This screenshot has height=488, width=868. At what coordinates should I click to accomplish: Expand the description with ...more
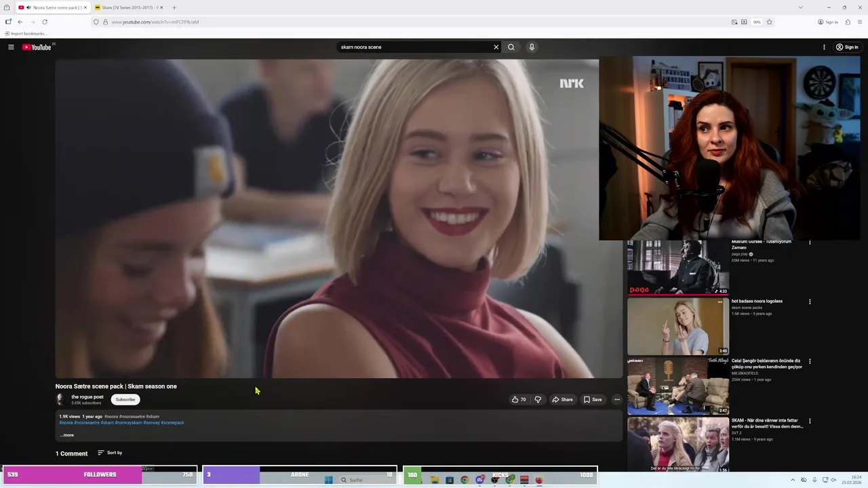(x=66, y=435)
